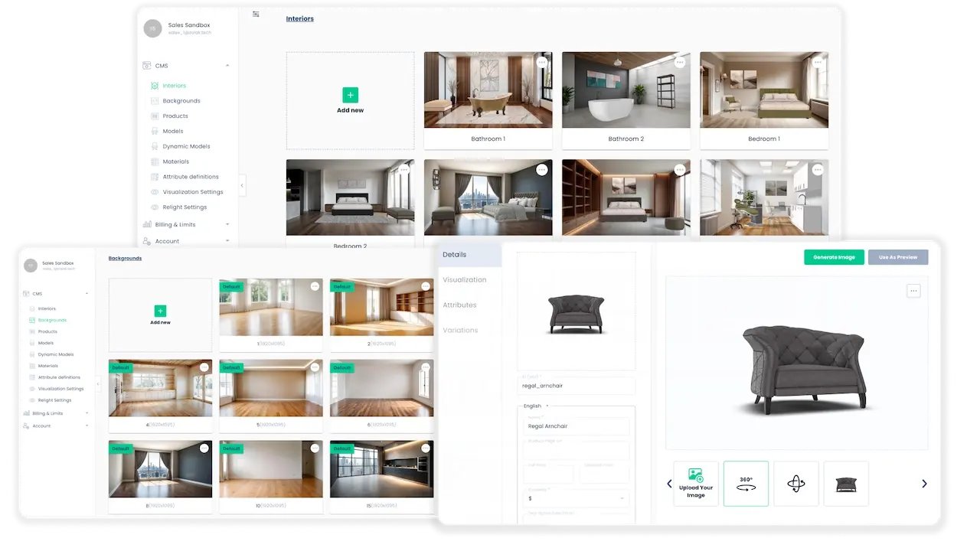
Task: Click the Interiors breadcrumb link
Action: [x=299, y=18]
